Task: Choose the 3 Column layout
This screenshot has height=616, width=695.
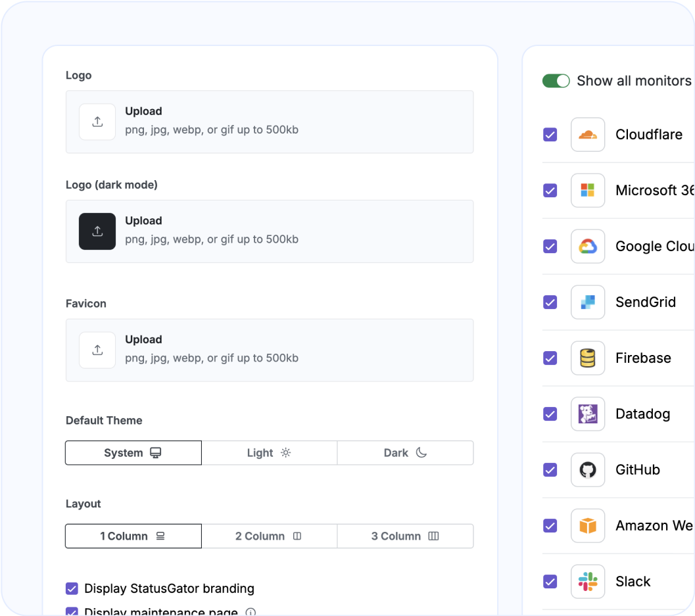Action: click(x=405, y=536)
